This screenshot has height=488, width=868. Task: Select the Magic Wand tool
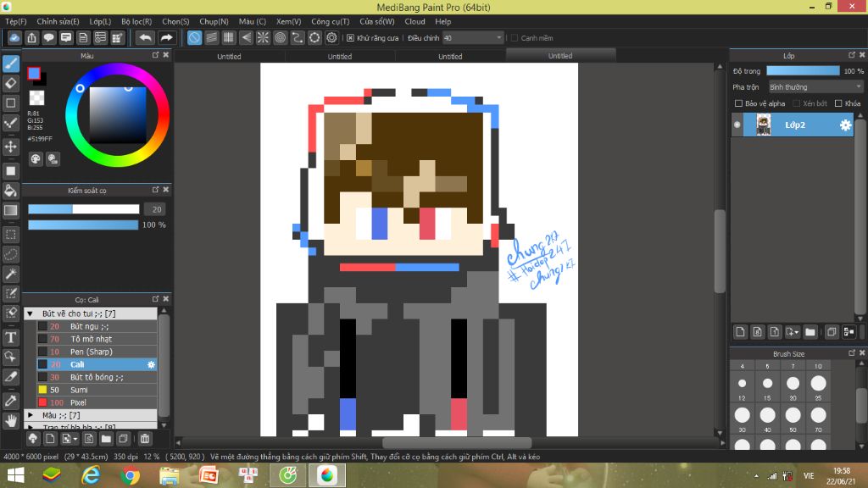coord(11,274)
